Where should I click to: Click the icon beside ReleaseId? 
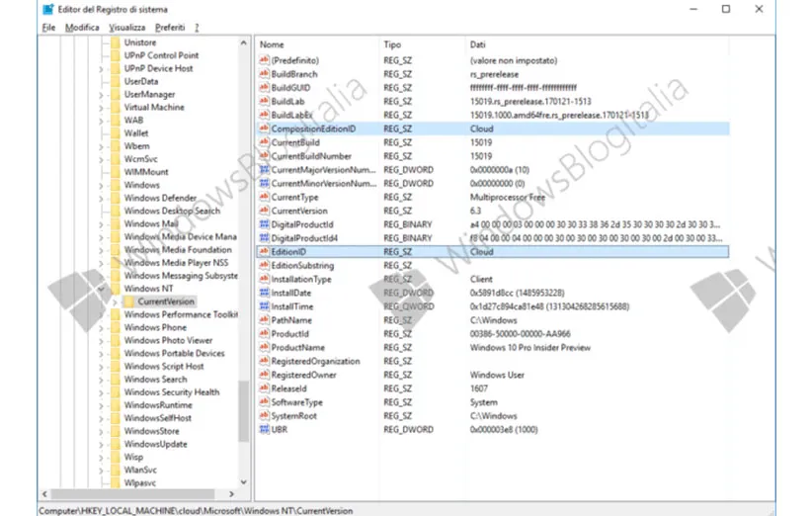pos(264,388)
